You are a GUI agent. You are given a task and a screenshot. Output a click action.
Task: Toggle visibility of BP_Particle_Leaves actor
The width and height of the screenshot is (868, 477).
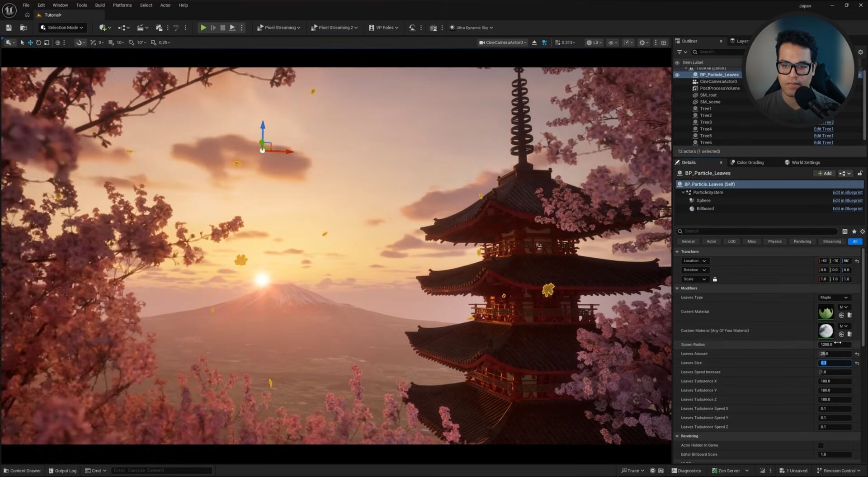[x=677, y=75]
